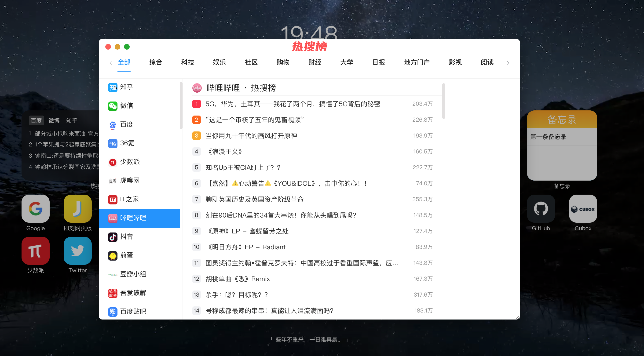644x356 pixels.
Task: Open the 《浪漫主义》 trending entry
Action: pos(225,152)
